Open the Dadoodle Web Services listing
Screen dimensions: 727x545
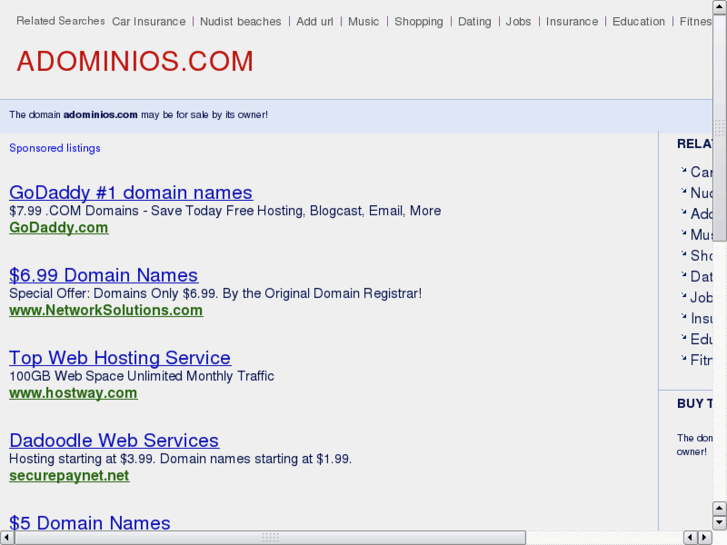pos(114,440)
